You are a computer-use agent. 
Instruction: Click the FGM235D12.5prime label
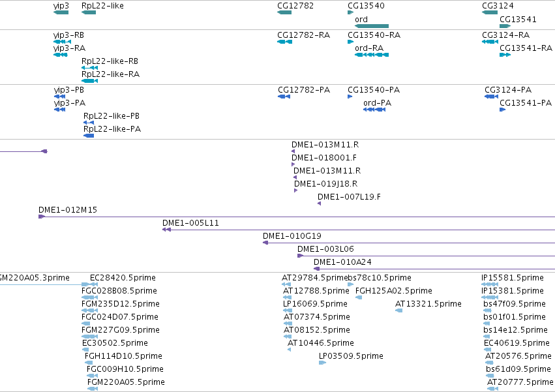(121, 304)
